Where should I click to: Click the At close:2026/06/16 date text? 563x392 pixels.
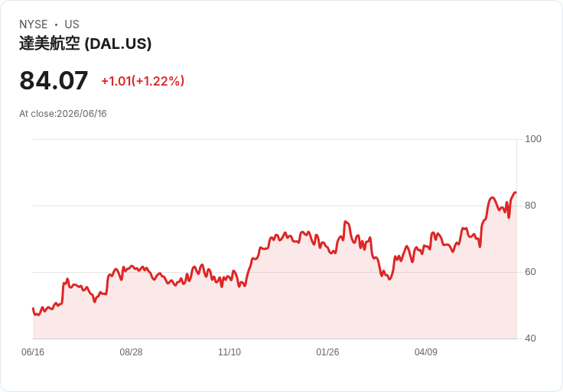pyautogui.click(x=63, y=114)
